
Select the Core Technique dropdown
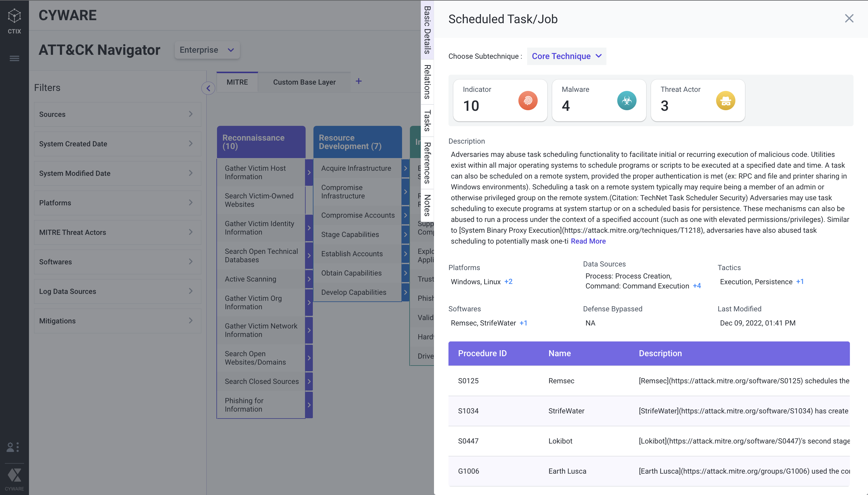(566, 56)
